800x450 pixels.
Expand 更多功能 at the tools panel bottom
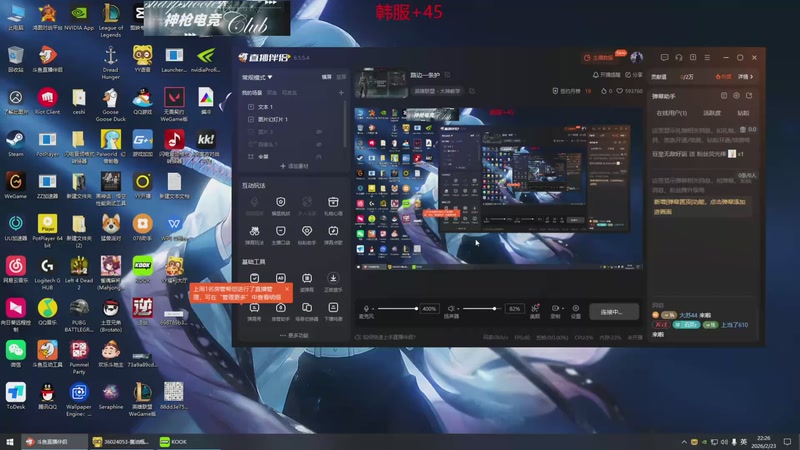point(294,336)
